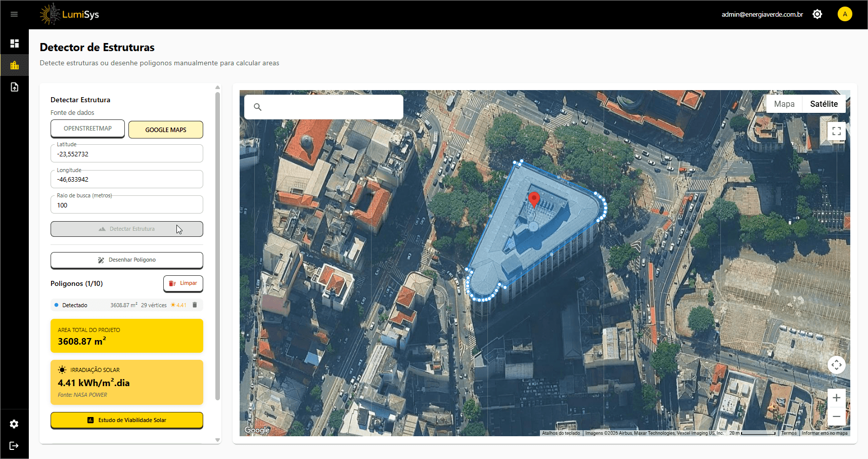Clear polygons with the Limpar button
The height and width of the screenshot is (459, 868).
pyautogui.click(x=183, y=283)
